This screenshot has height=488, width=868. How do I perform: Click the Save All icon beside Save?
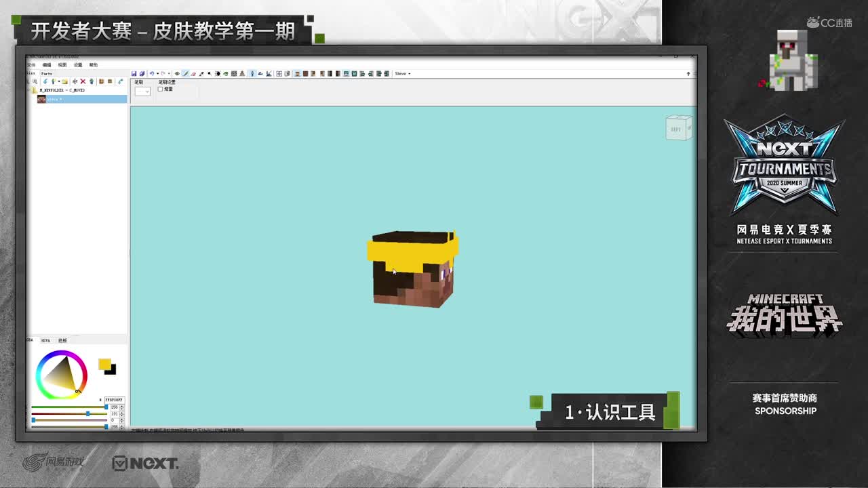(142, 74)
